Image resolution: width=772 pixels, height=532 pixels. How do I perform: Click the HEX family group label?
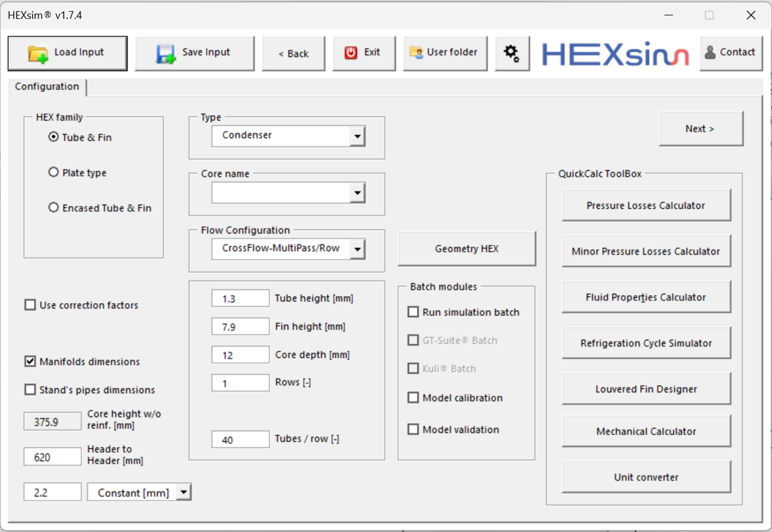59,117
